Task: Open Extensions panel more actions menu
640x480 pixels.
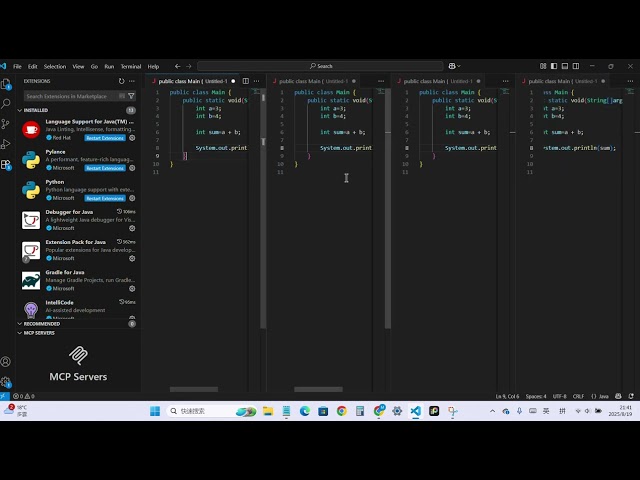Action: point(132,81)
